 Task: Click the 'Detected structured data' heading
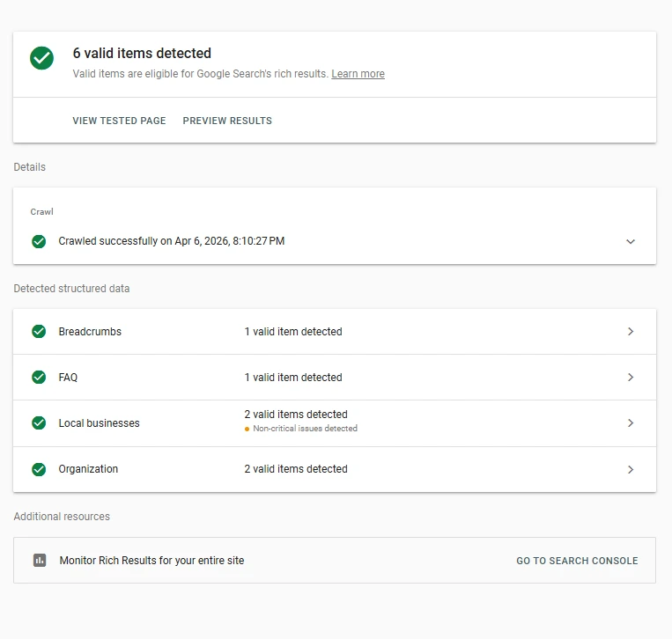tap(71, 288)
